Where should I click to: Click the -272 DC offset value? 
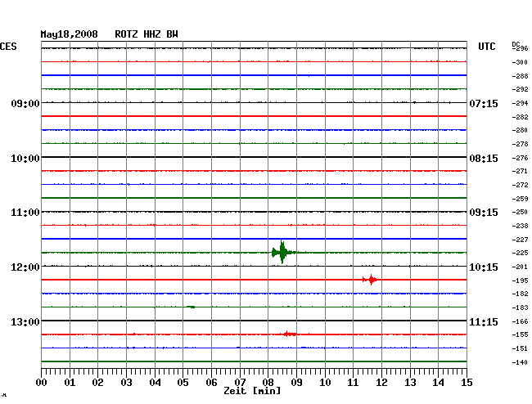(x=520, y=185)
